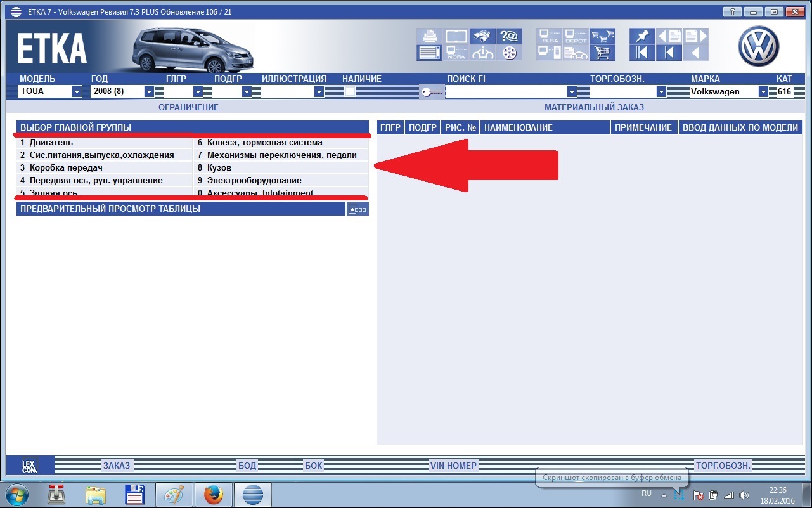The height and width of the screenshot is (508, 812).
Task: Click the ETKA menu icon in title bar
Action: pyautogui.click(x=16, y=11)
